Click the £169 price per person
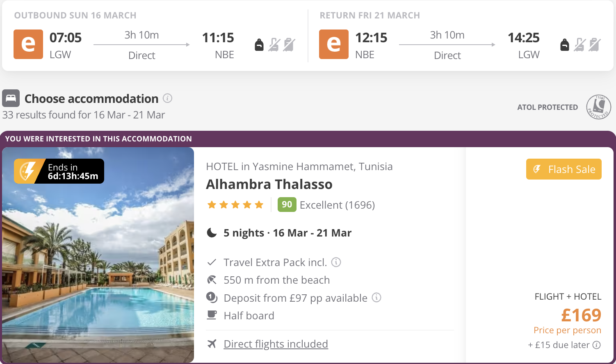The height and width of the screenshot is (364, 616). click(581, 315)
